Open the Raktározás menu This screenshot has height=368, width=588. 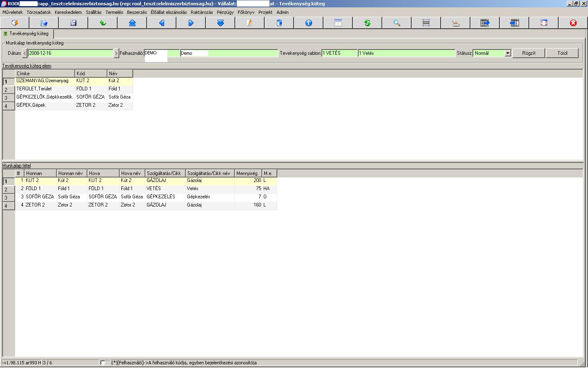202,12
